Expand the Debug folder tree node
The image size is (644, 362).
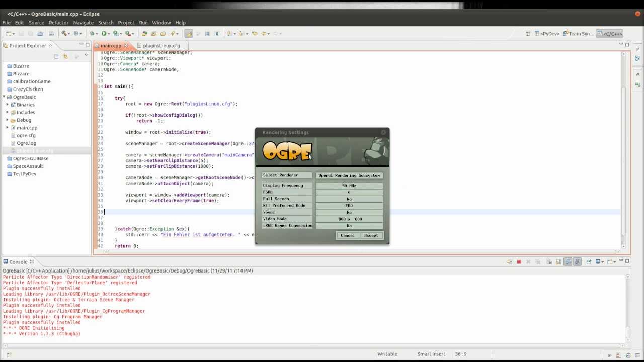pyautogui.click(x=8, y=120)
